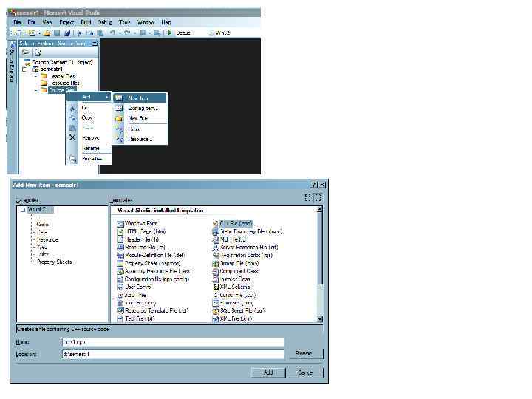The height and width of the screenshot is (399, 532).
Task: Open the Undo history dropdown arrow
Action: pyautogui.click(x=120, y=33)
